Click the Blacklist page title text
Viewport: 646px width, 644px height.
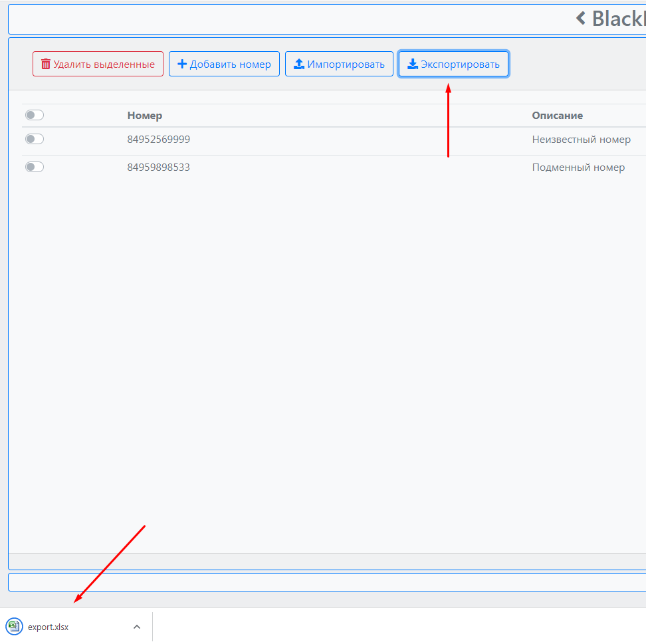tap(618, 19)
